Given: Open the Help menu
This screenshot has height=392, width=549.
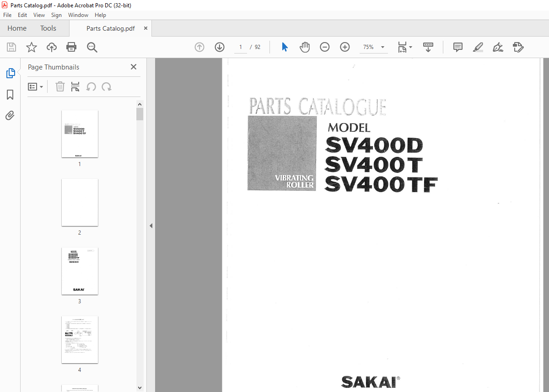Looking at the screenshot, I should point(100,15).
